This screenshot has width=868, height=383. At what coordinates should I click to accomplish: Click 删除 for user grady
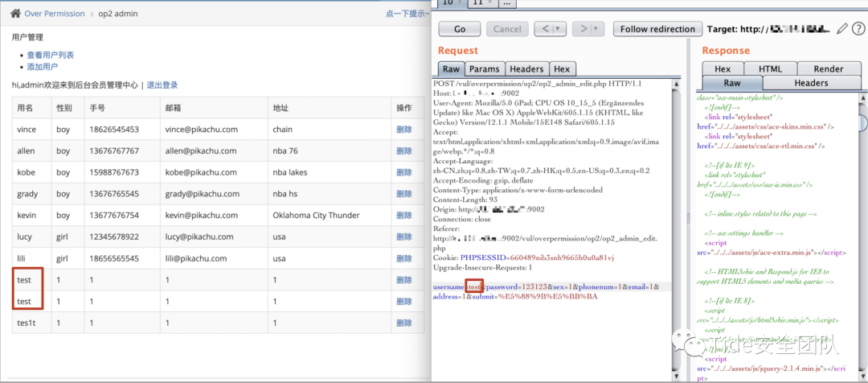click(404, 194)
